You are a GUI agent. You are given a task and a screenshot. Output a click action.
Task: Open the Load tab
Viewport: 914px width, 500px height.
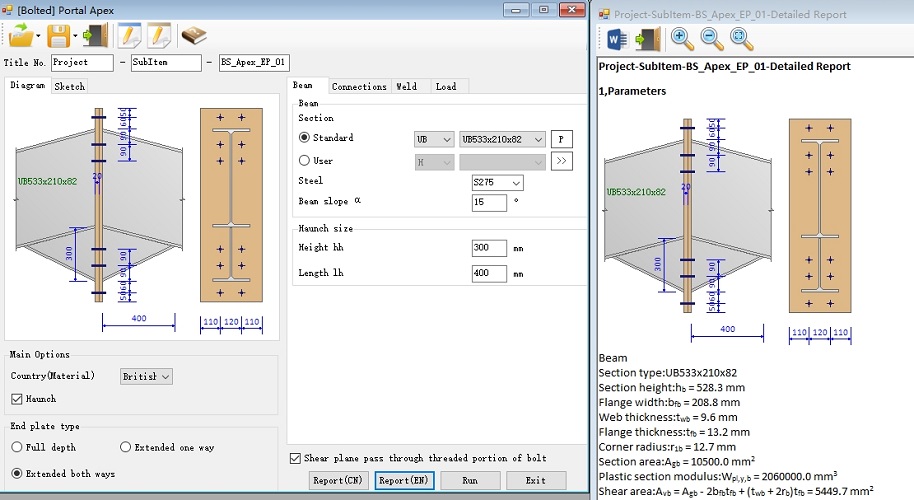[446, 86]
